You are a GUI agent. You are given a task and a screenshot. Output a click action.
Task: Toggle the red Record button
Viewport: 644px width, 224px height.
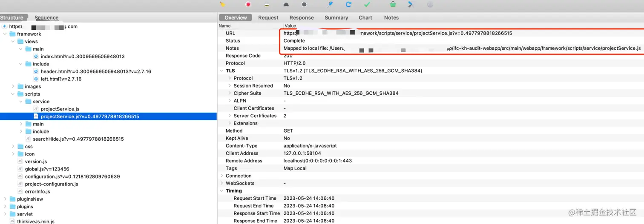click(248, 4)
